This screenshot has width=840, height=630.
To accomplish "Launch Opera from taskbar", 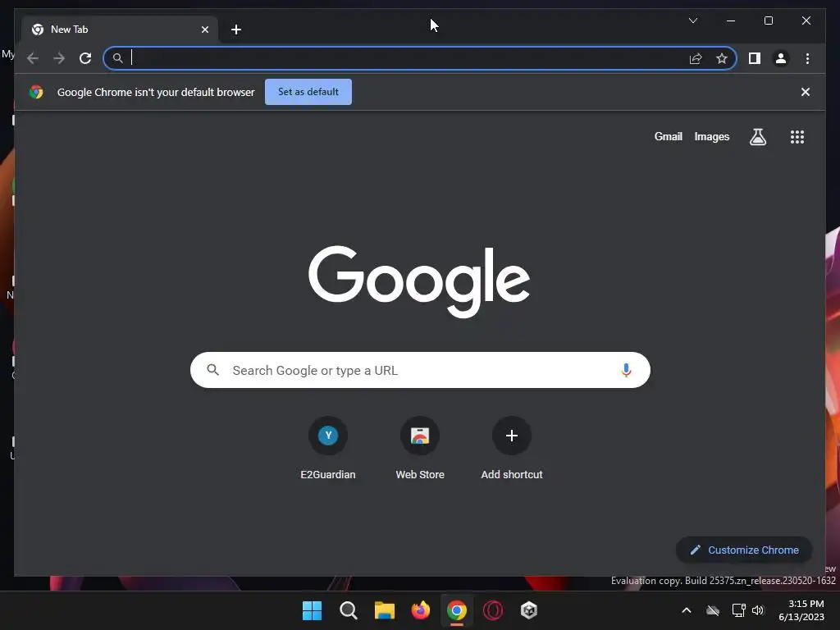I will 493,610.
